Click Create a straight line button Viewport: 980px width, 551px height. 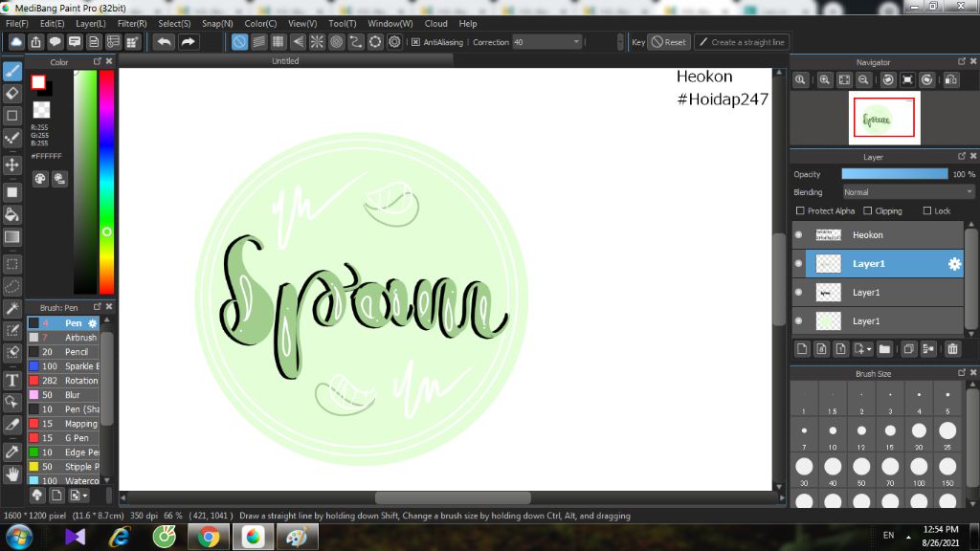742,42
